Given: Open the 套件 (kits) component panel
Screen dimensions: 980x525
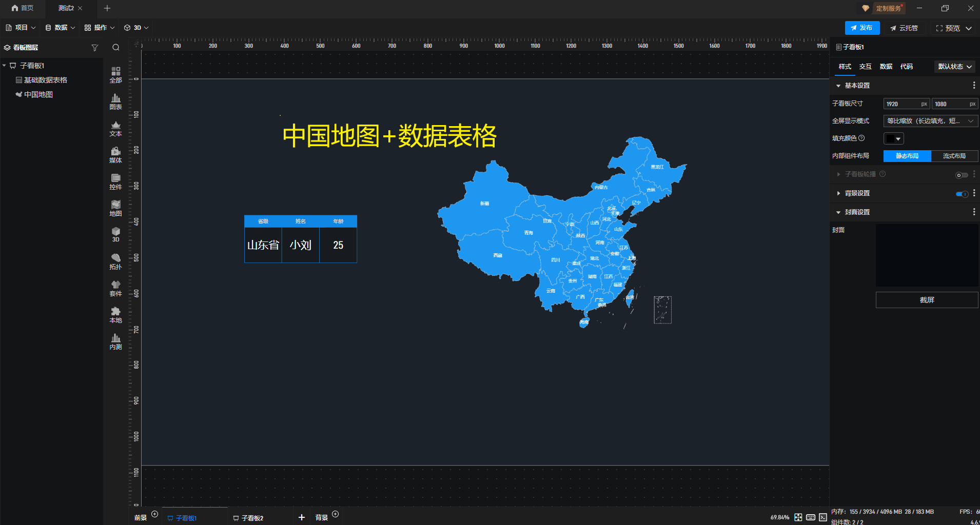Looking at the screenshot, I should coord(115,288).
